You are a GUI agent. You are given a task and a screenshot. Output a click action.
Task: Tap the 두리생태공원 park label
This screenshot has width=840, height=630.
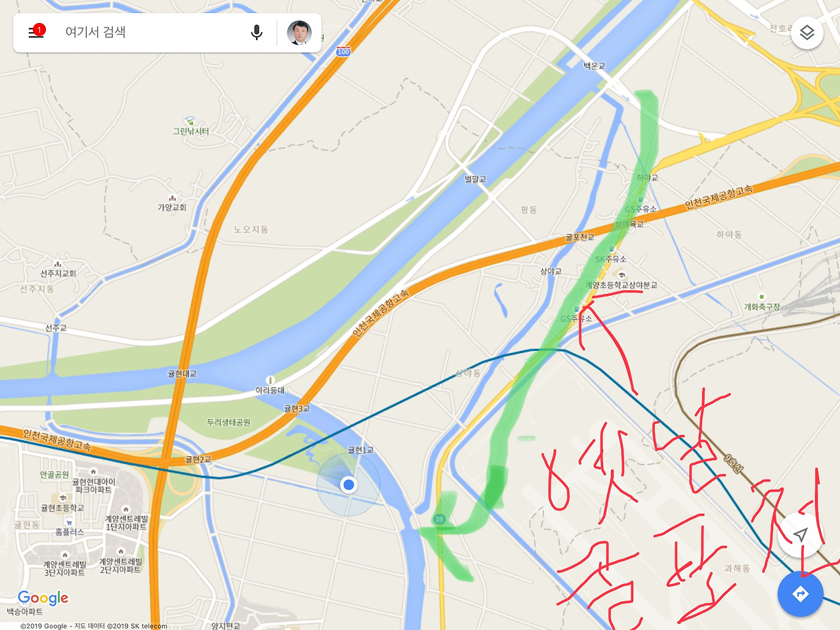pos(228,422)
